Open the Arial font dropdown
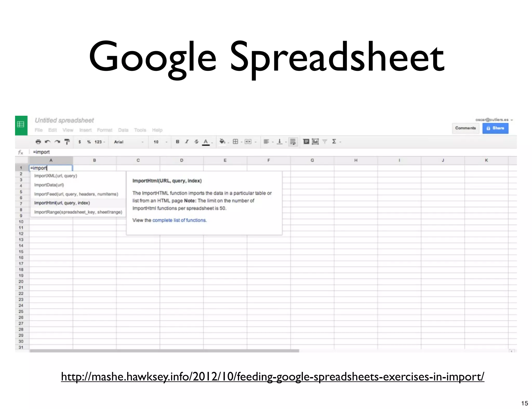 (129, 142)
